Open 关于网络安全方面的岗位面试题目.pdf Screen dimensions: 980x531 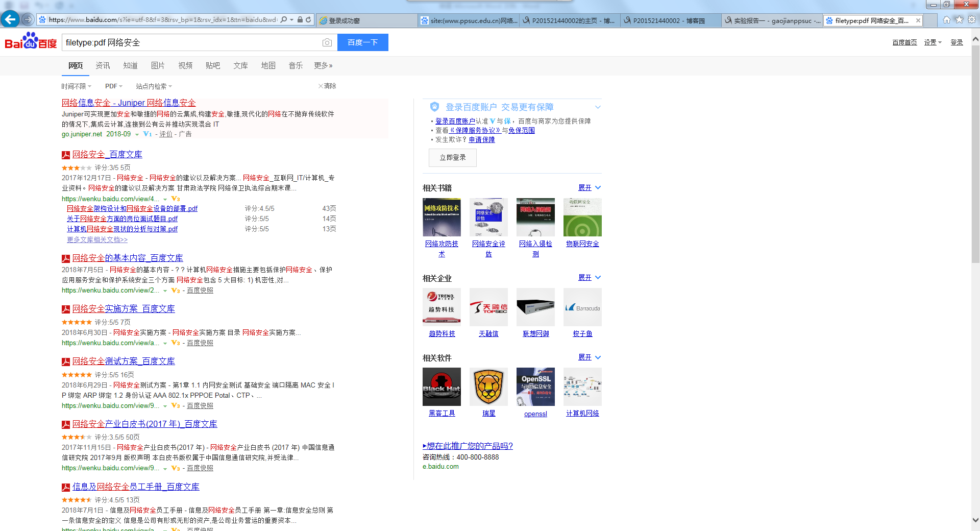pos(122,219)
